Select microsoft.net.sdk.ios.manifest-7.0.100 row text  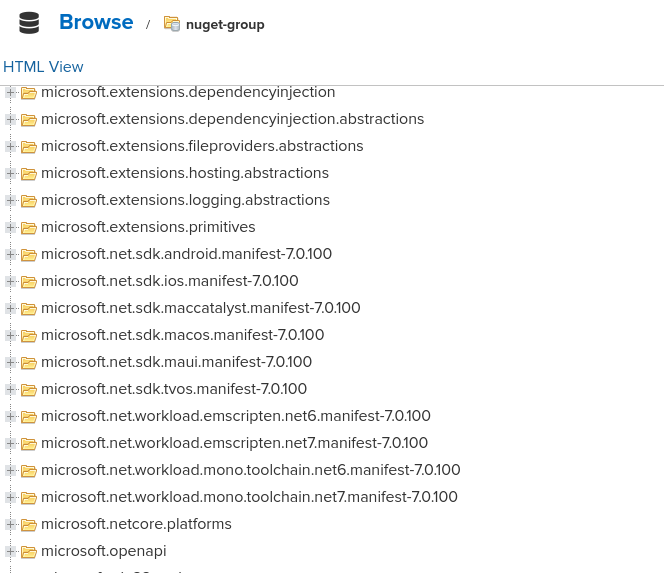(x=169, y=281)
